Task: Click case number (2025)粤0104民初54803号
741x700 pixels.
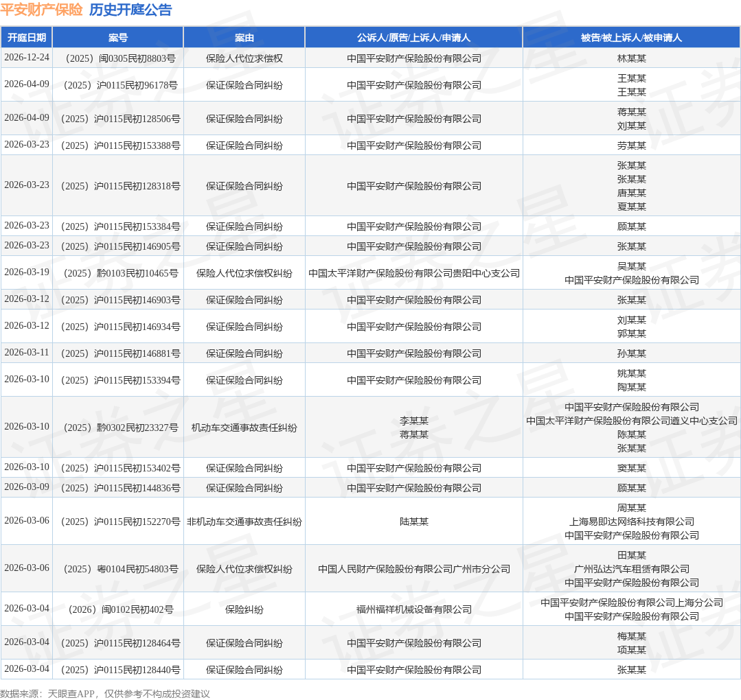Action: pyautogui.click(x=117, y=569)
